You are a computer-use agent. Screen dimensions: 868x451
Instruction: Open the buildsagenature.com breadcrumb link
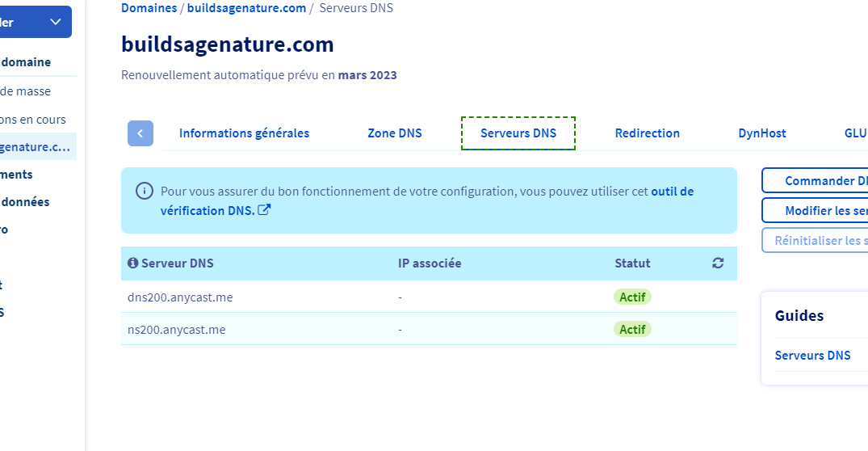coord(246,8)
